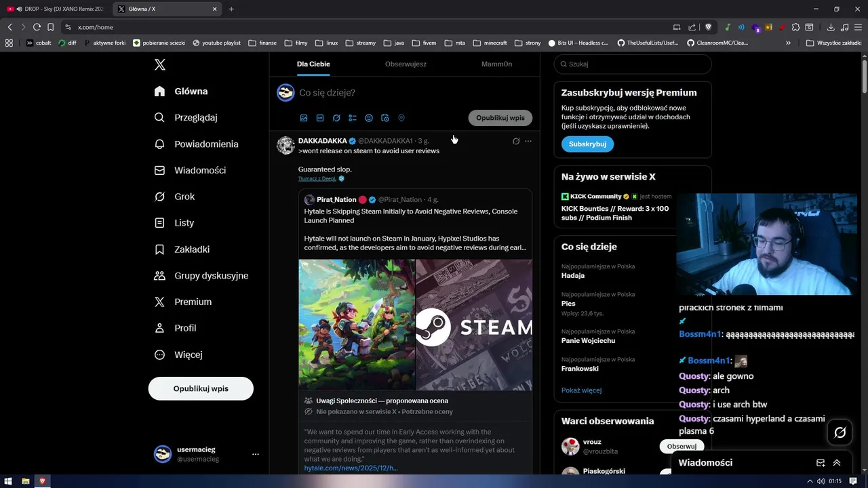Switch to the Mamm0n tab
This screenshot has height=488, width=868.
pyautogui.click(x=496, y=64)
